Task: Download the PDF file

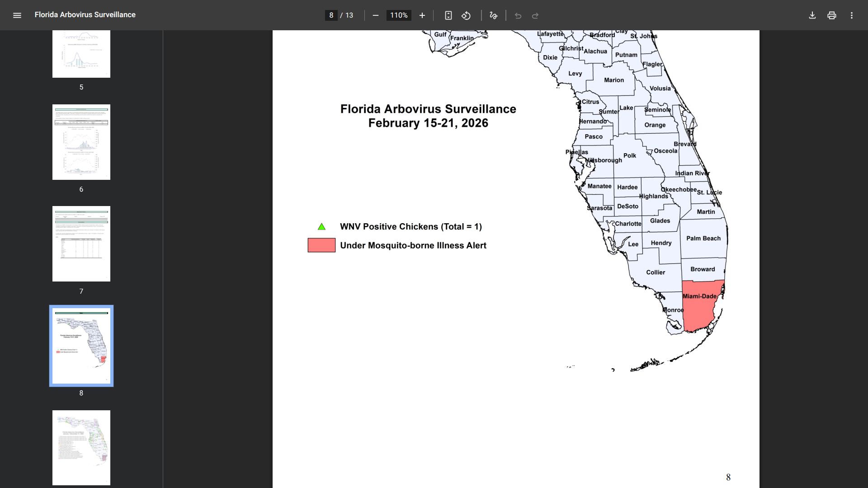Action: tap(812, 15)
